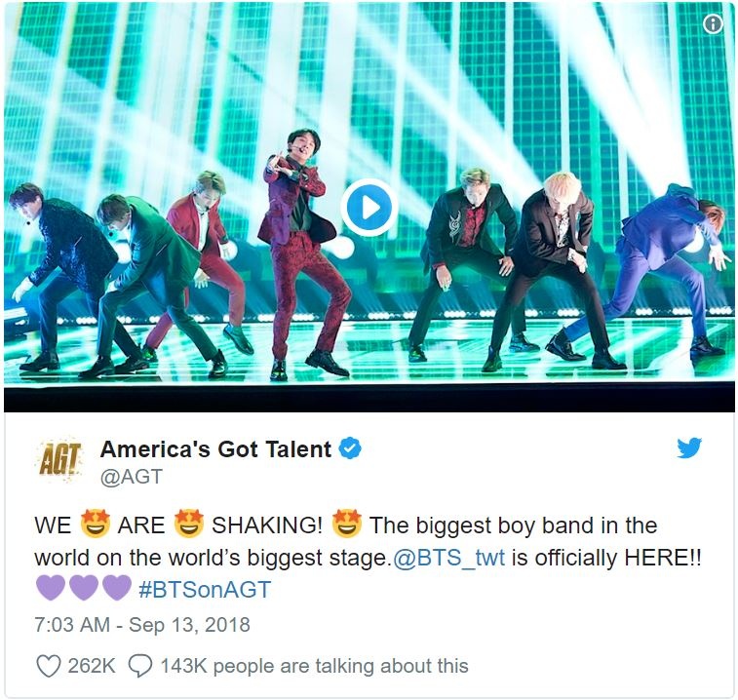738x700 pixels.
Task: Click the Twitter bird logo
Action: pos(689,447)
